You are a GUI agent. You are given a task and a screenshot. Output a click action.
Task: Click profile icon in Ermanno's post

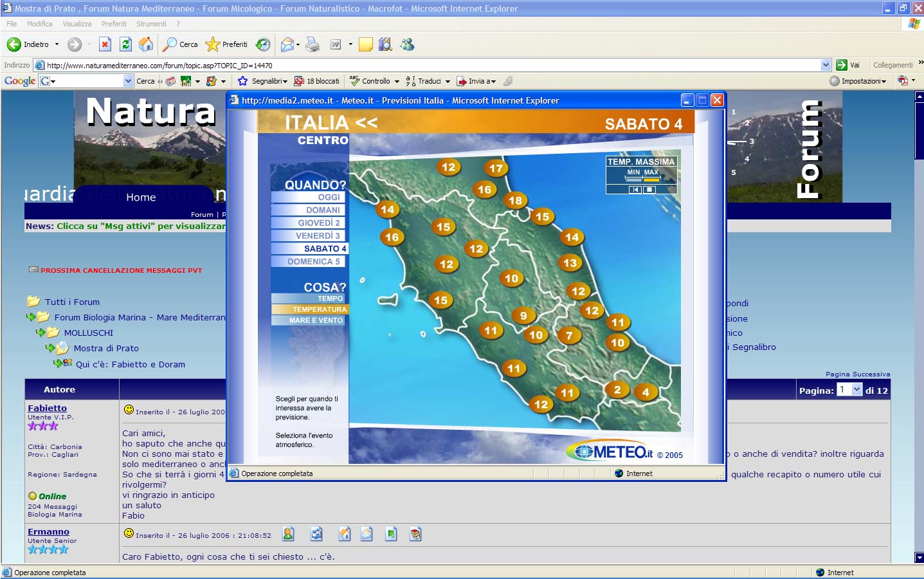pos(288,534)
